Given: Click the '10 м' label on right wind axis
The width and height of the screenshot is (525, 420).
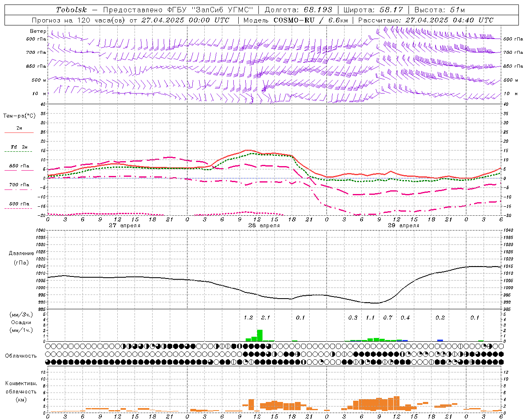Looking at the screenshot, I should point(510,94).
